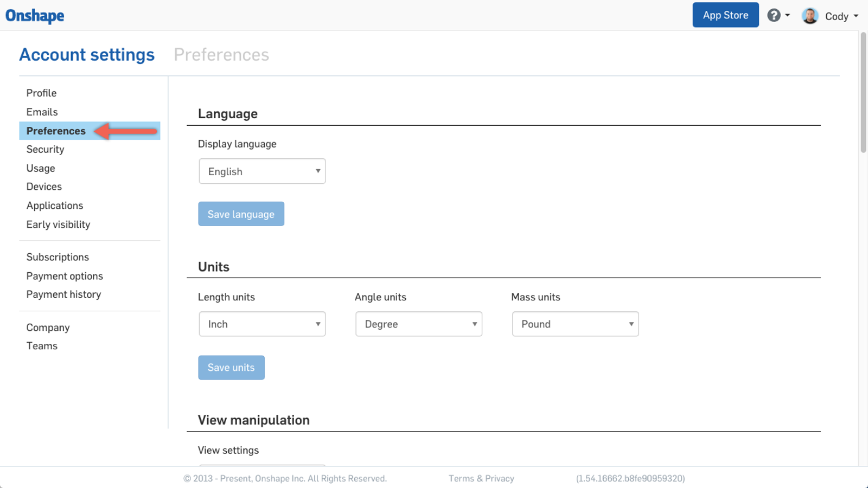Image resolution: width=868 pixels, height=488 pixels.
Task: Open the Angle units Degree dropdown
Action: (418, 324)
